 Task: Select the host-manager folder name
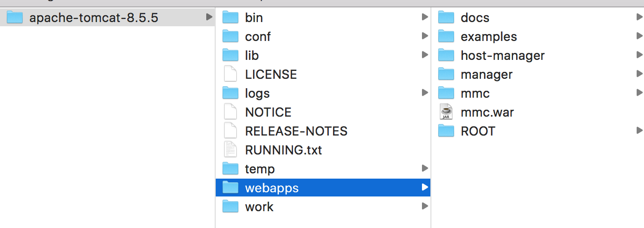(x=502, y=56)
